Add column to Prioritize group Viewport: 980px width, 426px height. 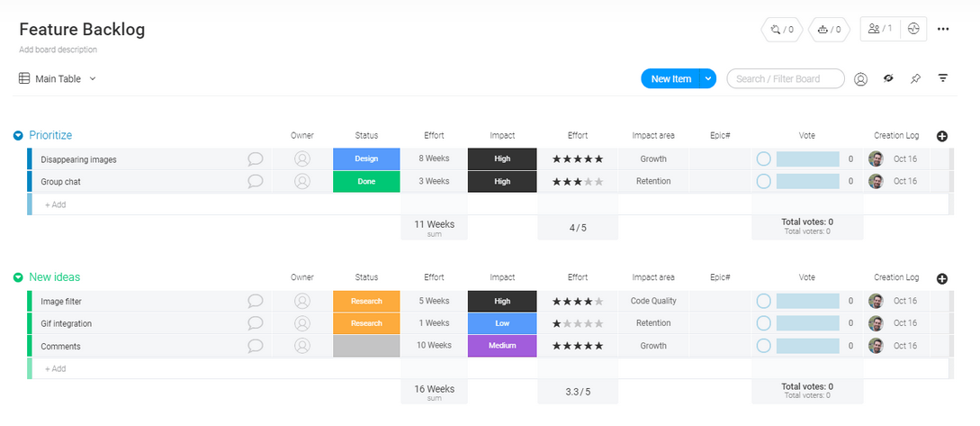(942, 136)
